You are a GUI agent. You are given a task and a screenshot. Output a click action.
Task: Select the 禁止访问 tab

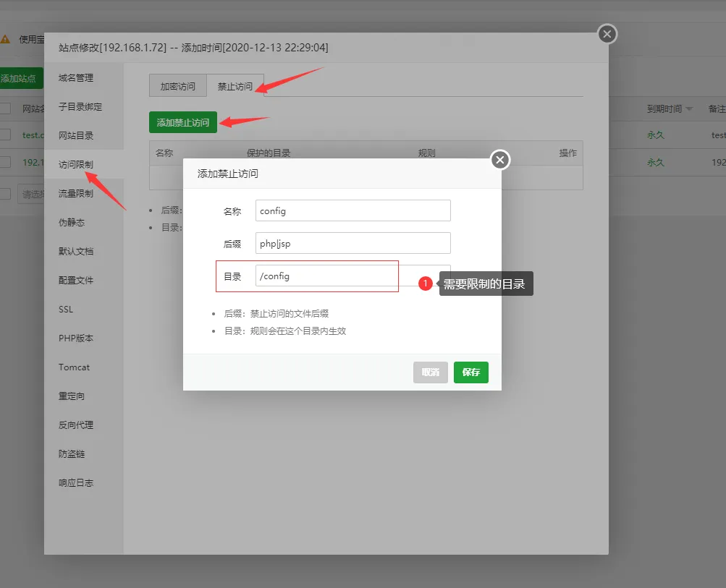pos(235,86)
